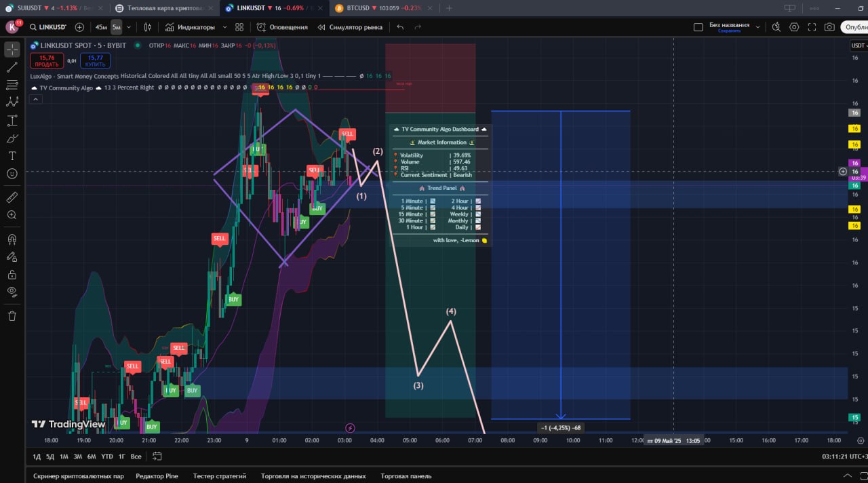Select the text annotation tool
868x483 pixels.
[x=12, y=156]
